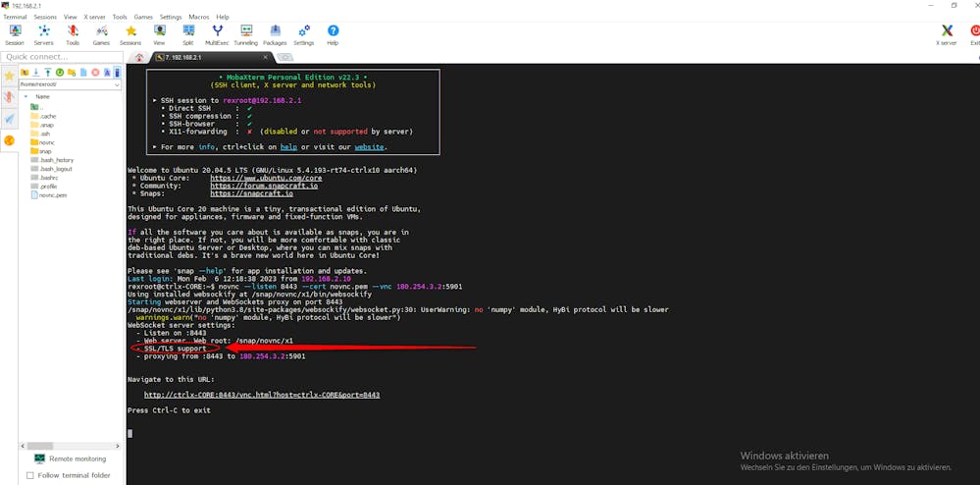This screenshot has height=485, width=980.
Task: Click the SFTP parent folder toolbar icon
Action: [25, 73]
